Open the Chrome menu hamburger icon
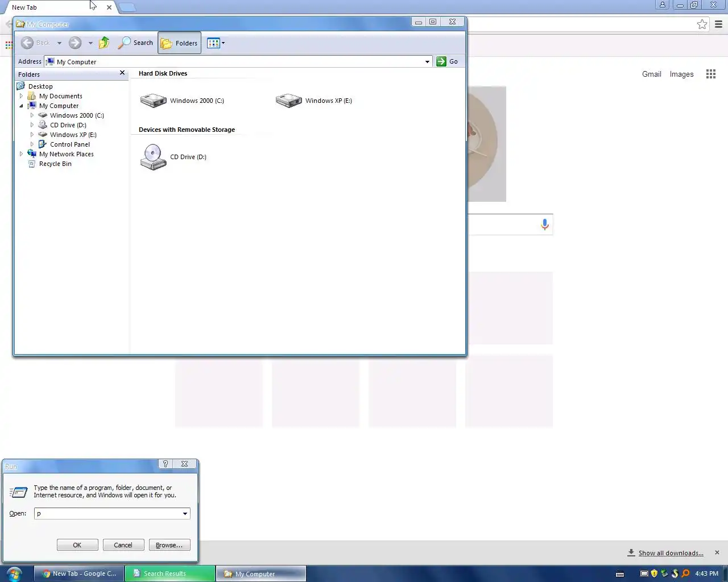This screenshot has height=582, width=728. click(719, 24)
